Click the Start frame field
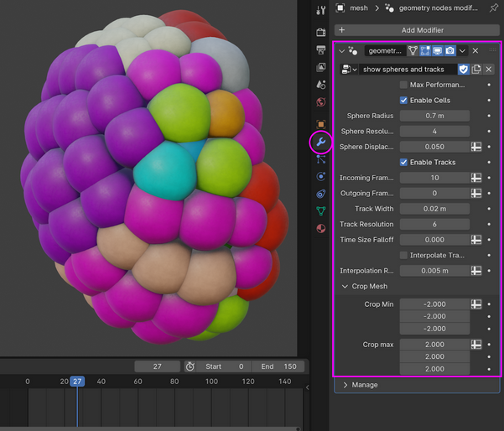This screenshot has height=431, width=504. (x=224, y=366)
